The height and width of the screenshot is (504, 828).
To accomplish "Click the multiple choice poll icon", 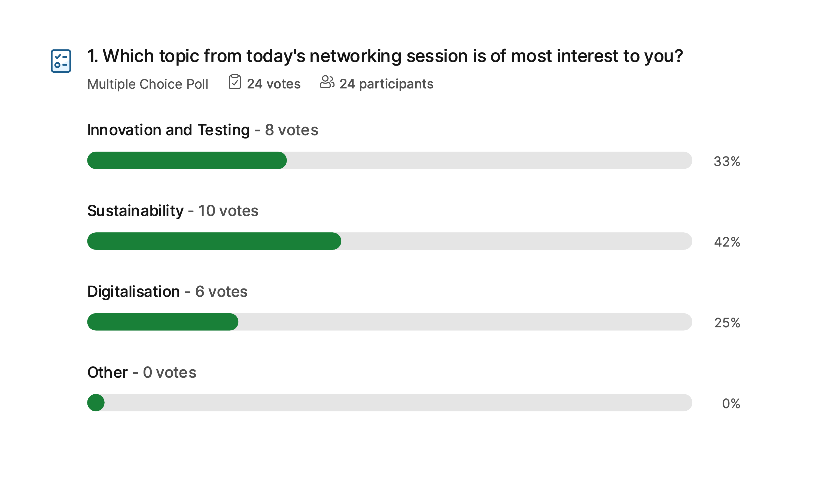I will pyautogui.click(x=61, y=61).
